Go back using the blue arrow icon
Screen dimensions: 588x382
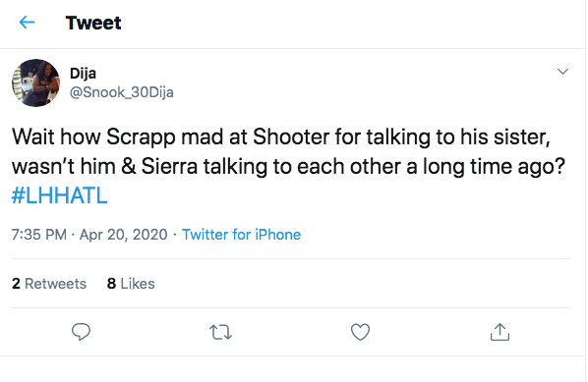[27, 23]
